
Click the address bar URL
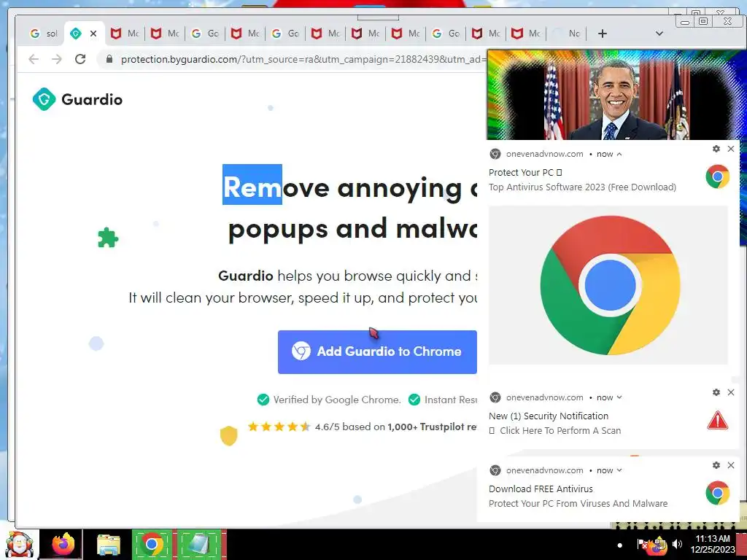303,60
